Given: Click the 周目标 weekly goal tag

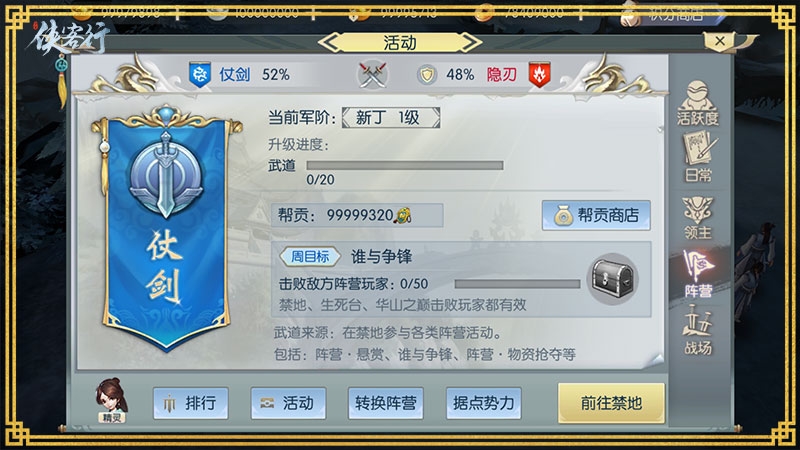Looking at the screenshot, I should [x=310, y=256].
